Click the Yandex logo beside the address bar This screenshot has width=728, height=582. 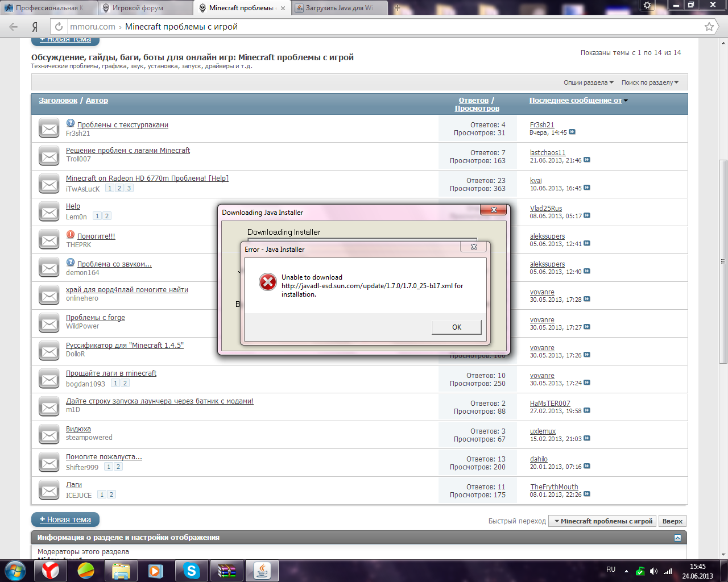point(35,27)
